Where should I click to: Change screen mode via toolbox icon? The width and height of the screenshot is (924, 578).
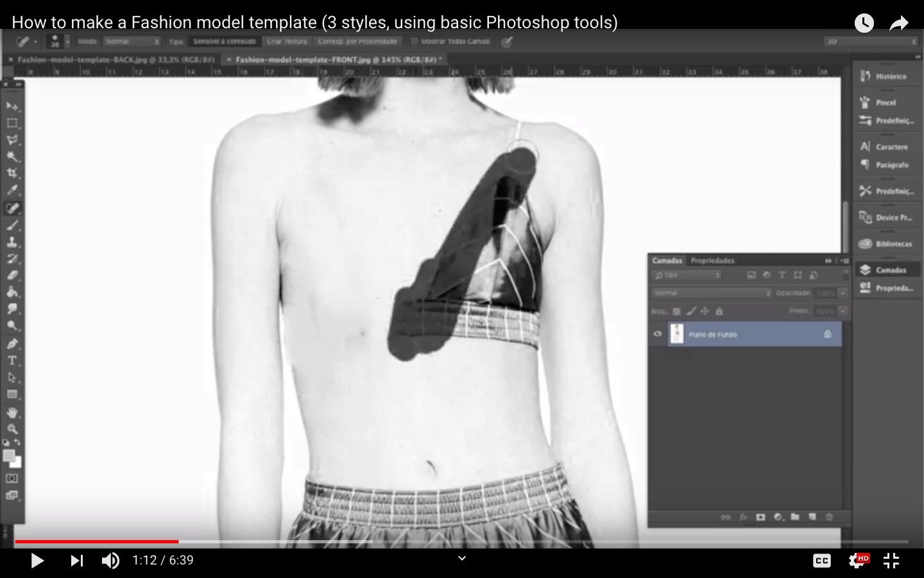tap(12, 495)
